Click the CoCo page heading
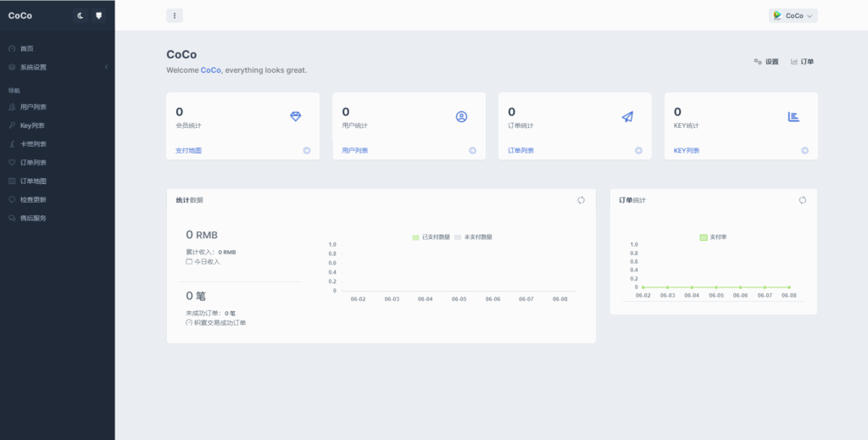This screenshot has width=868, height=440. click(x=181, y=55)
